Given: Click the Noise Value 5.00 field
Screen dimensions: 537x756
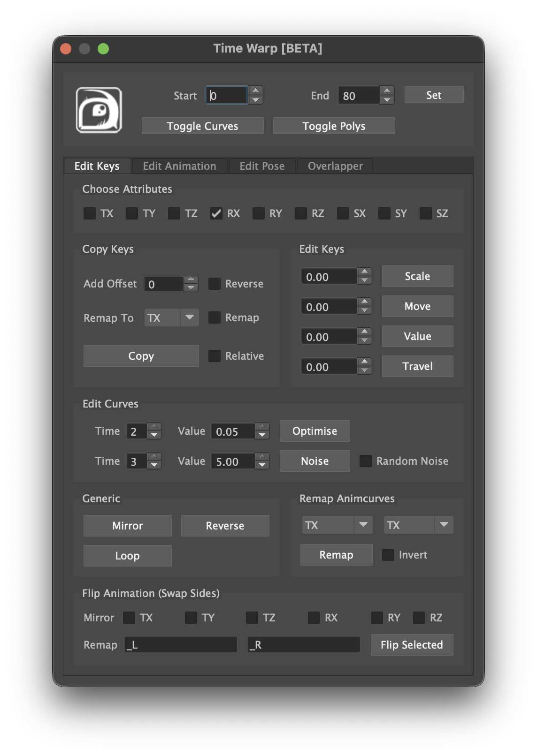Looking at the screenshot, I should pyautogui.click(x=233, y=461).
